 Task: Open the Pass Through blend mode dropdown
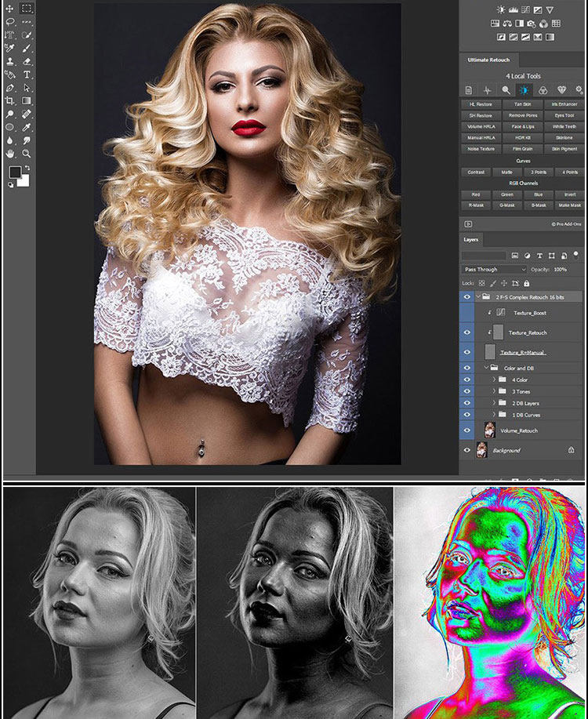coord(494,269)
